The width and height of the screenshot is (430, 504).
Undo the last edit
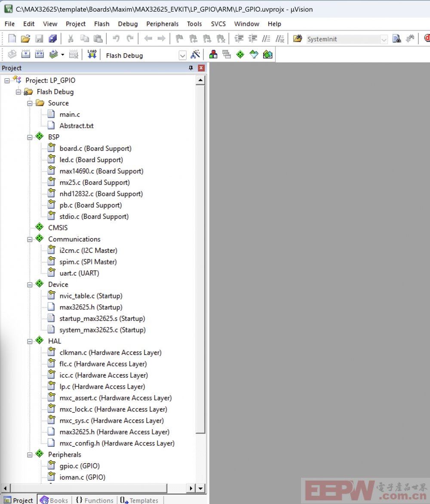[116, 39]
